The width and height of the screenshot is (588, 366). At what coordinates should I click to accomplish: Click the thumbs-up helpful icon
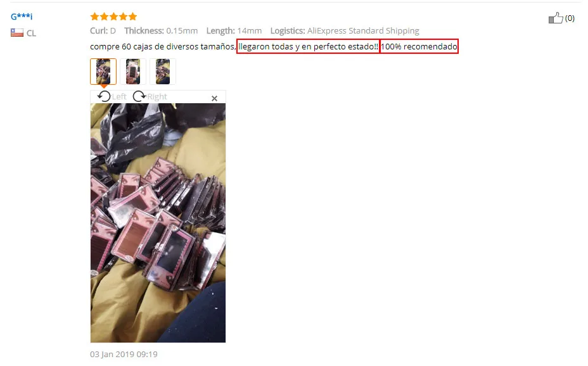(x=556, y=18)
